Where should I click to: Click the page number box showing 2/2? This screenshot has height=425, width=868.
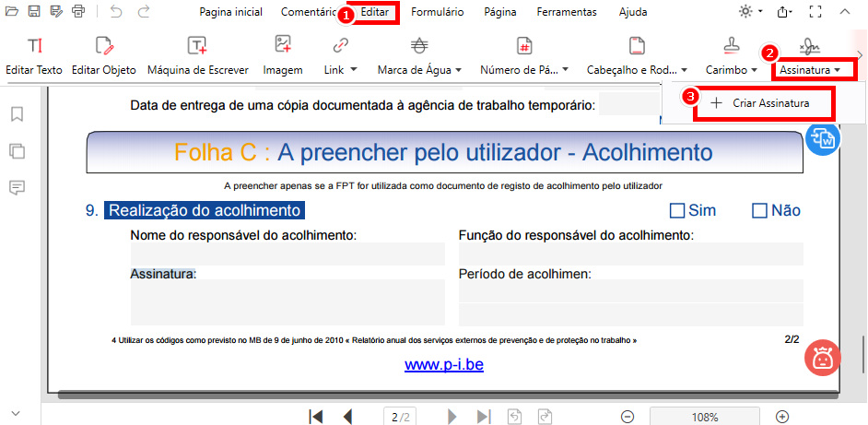400,417
